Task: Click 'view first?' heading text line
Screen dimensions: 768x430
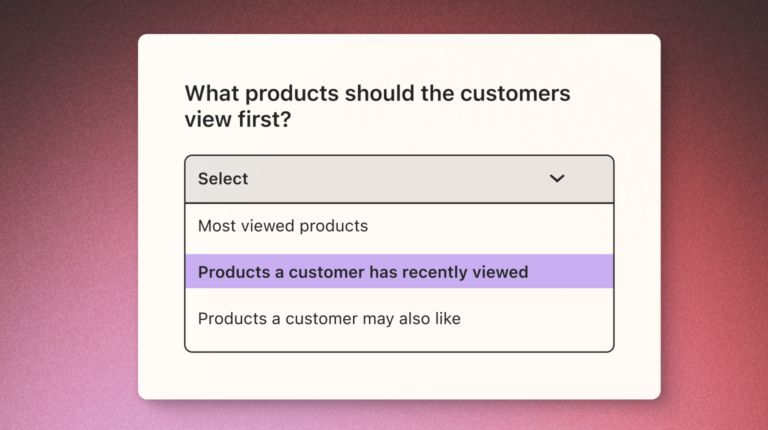Action: pos(238,119)
